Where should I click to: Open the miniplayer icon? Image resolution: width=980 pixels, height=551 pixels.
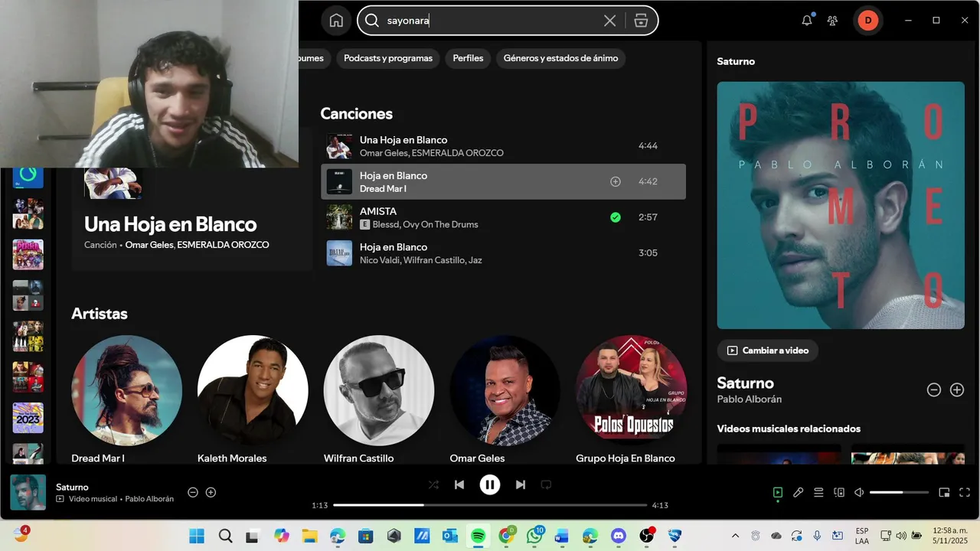click(944, 493)
